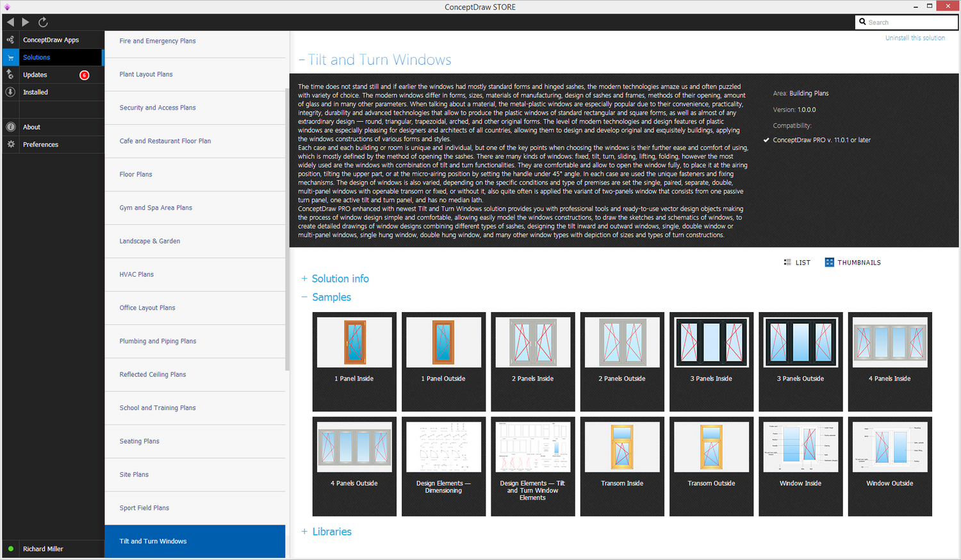The height and width of the screenshot is (560, 961).
Task: Select Landscape & Garden solution
Action: 195,241
